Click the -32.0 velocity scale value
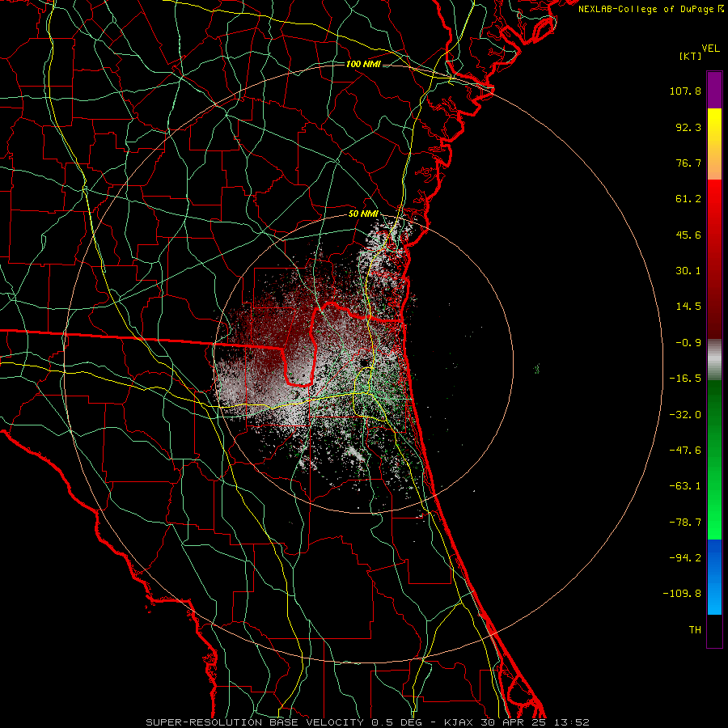This screenshot has height=728, width=728. pos(685,415)
